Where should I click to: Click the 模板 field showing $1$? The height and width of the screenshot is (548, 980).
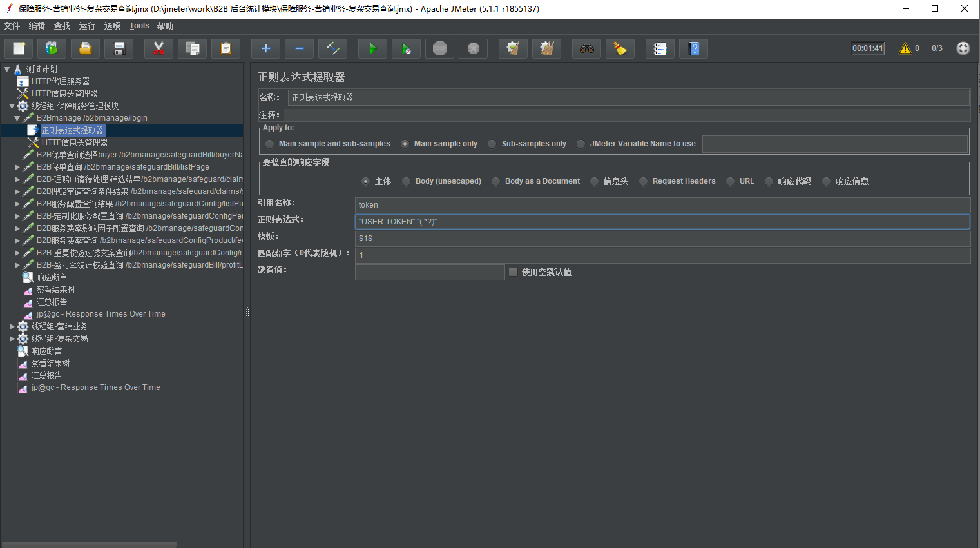click(662, 239)
